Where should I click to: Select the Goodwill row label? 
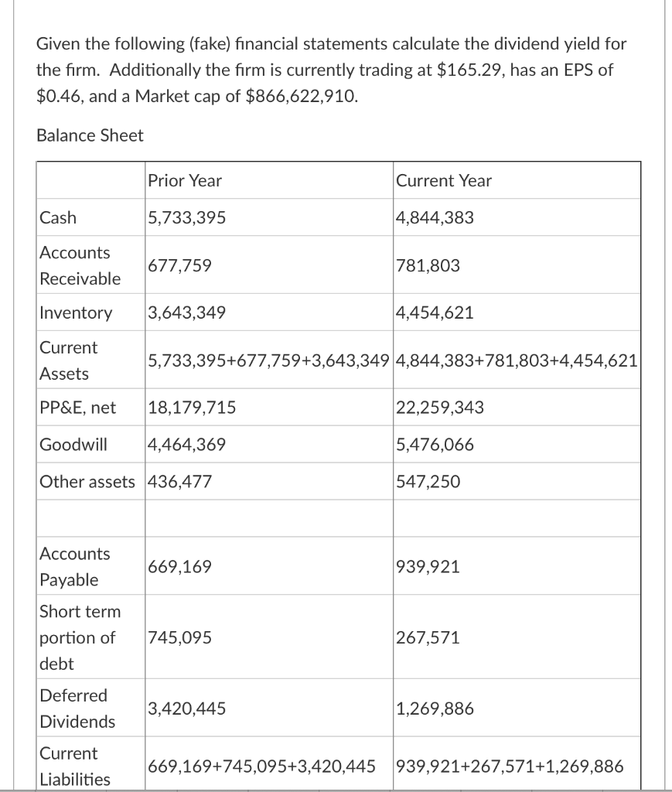point(73,444)
